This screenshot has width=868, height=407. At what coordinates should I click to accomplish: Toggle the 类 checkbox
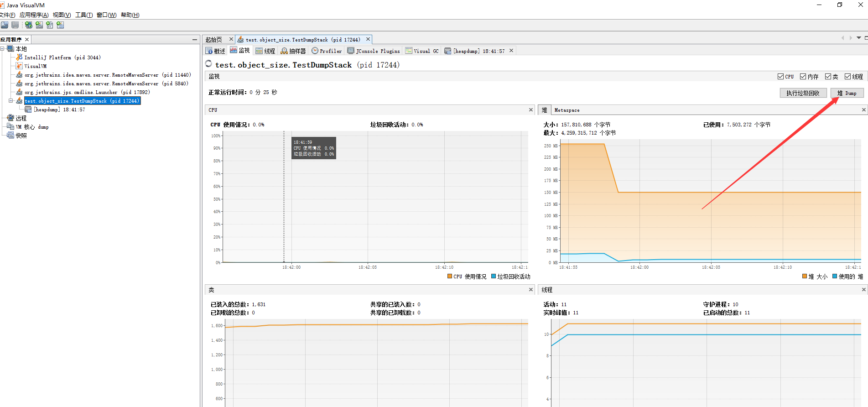[828, 77]
